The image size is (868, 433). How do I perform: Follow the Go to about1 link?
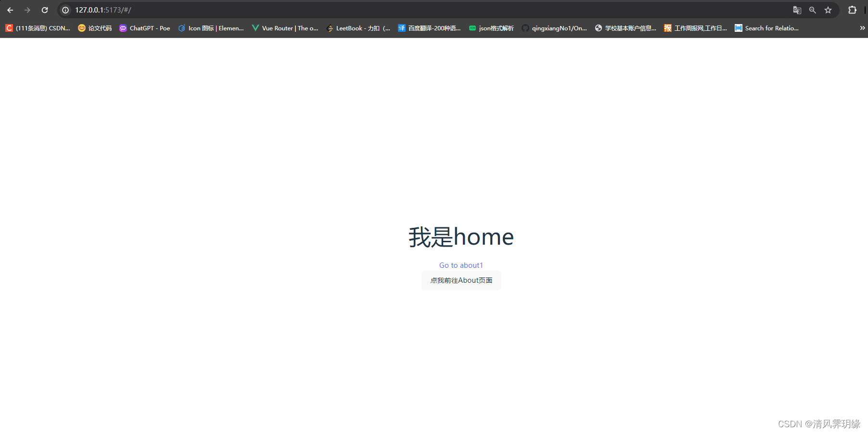click(x=461, y=265)
